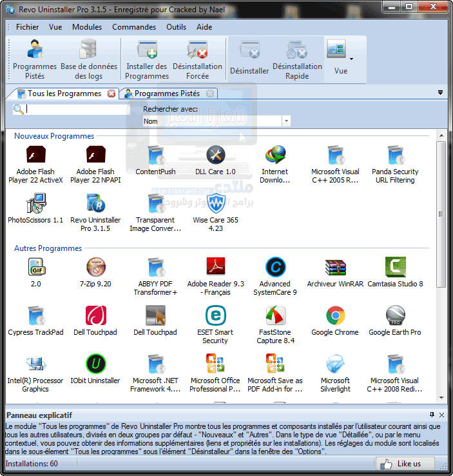The width and height of the screenshot is (453, 476).
Task: Select Transparent Image Converter icon
Action: pos(155,213)
